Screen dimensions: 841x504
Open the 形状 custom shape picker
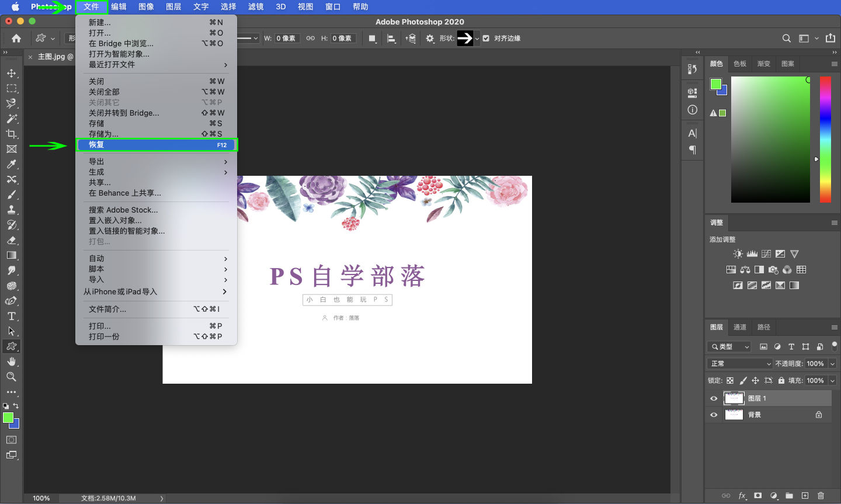471,38
